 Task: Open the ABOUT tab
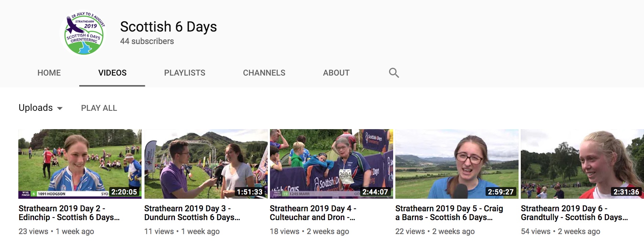coord(336,73)
